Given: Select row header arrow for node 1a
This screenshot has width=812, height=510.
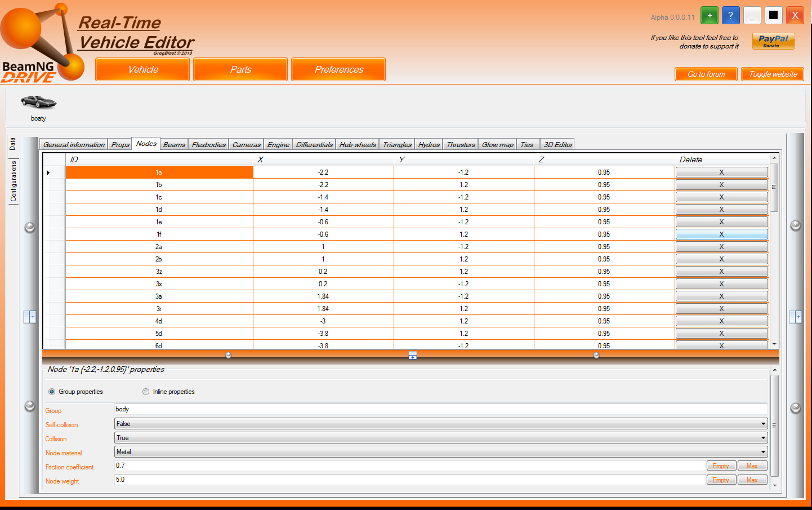Looking at the screenshot, I should click(x=54, y=172).
